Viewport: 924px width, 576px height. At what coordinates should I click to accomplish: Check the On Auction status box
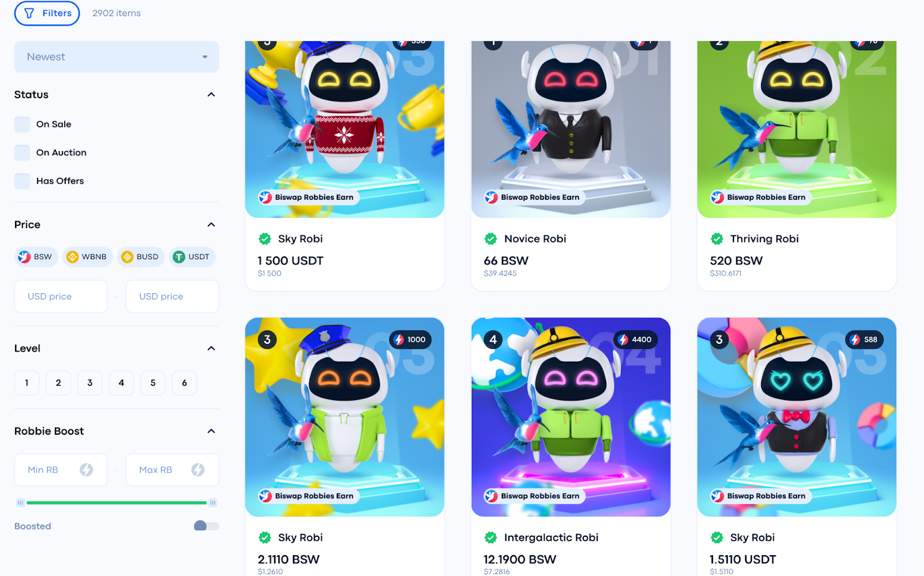[x=22, y=152]
